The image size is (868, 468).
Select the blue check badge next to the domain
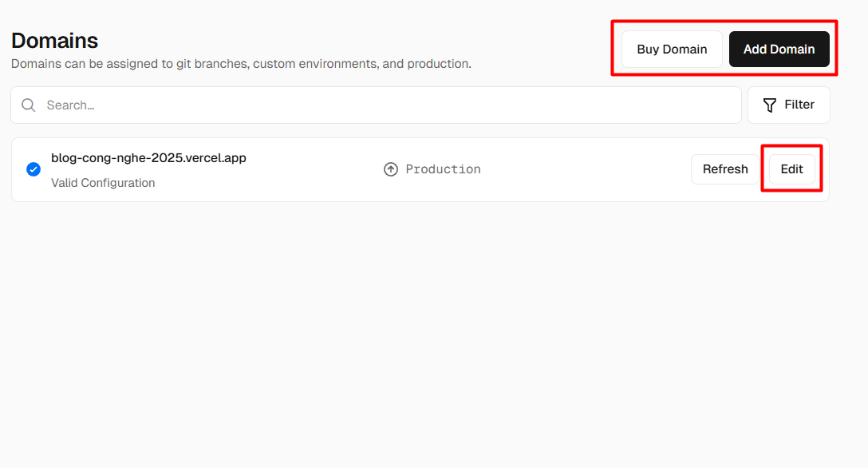click(34, 169)
